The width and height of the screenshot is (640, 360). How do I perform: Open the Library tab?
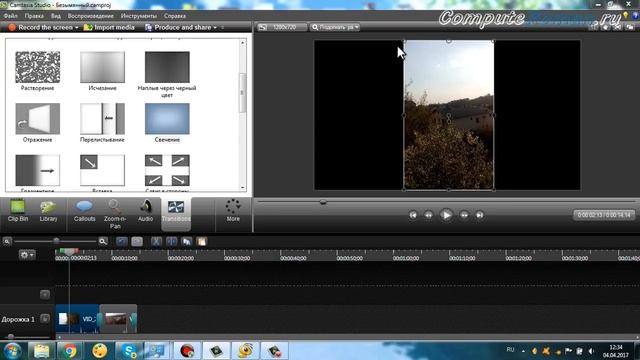click(48, 211)
